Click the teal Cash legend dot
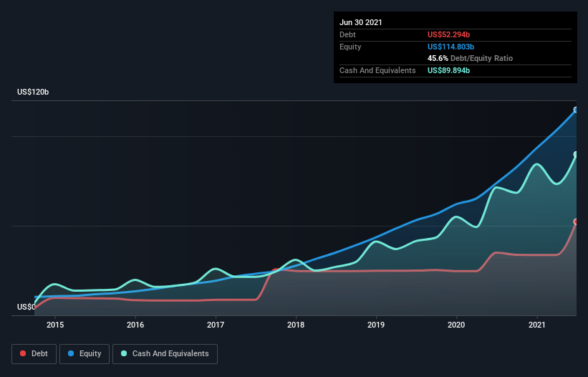 tap(124, 353)
